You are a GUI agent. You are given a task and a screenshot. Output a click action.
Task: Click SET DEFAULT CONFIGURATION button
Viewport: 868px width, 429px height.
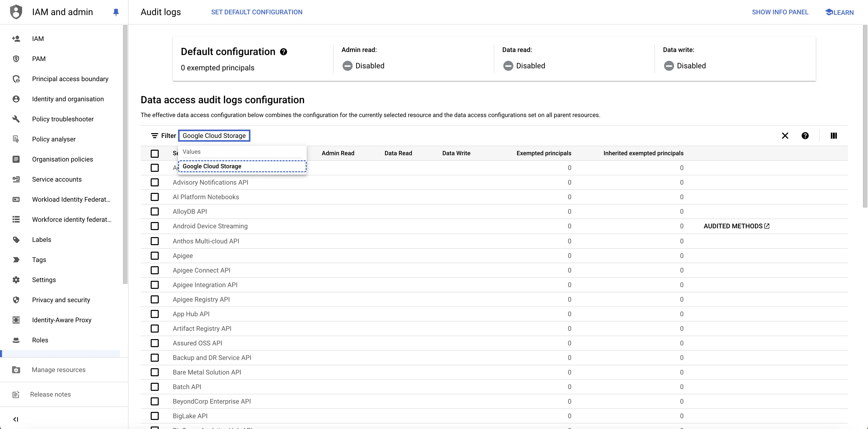(256, 12)
